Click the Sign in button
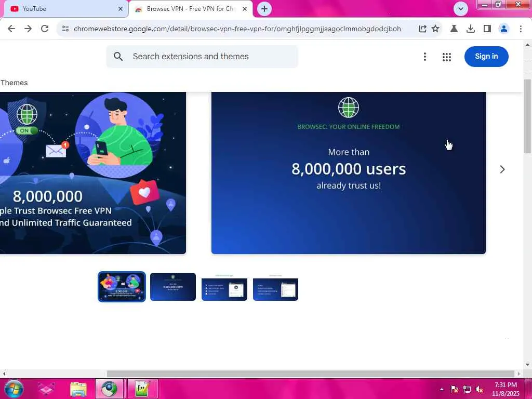 pyautogui.click(x=486, y=56)
